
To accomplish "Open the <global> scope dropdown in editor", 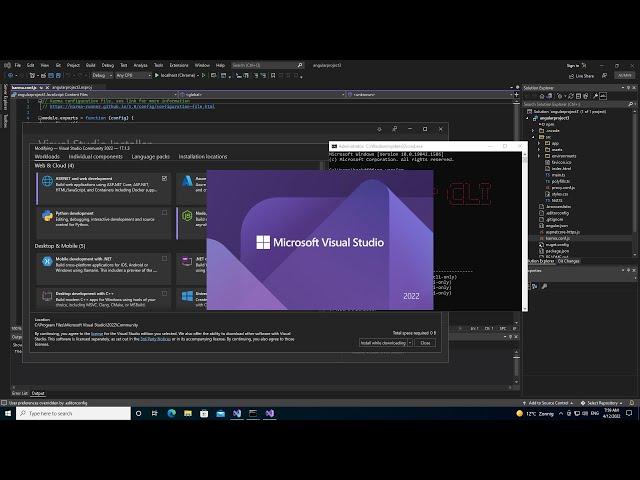I will 262,95.
